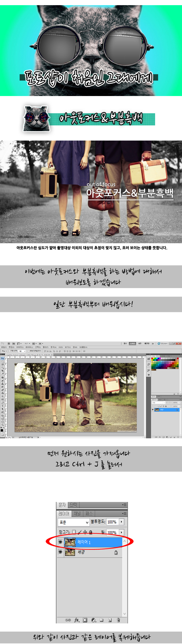The height and width of the screenshot is (644, 182).
Task: Open the 표준 blend mode dropdown
Action: point(73,522)
